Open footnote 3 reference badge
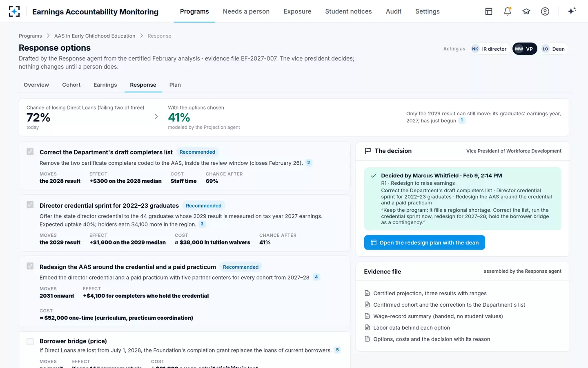This screenshot has height=368, width=588. [x=202, y=224]
